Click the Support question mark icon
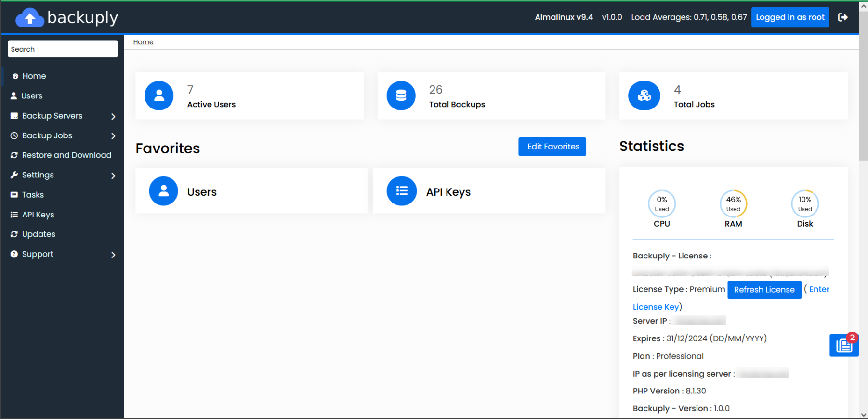 pyautogui.click(x=14, y=254)
